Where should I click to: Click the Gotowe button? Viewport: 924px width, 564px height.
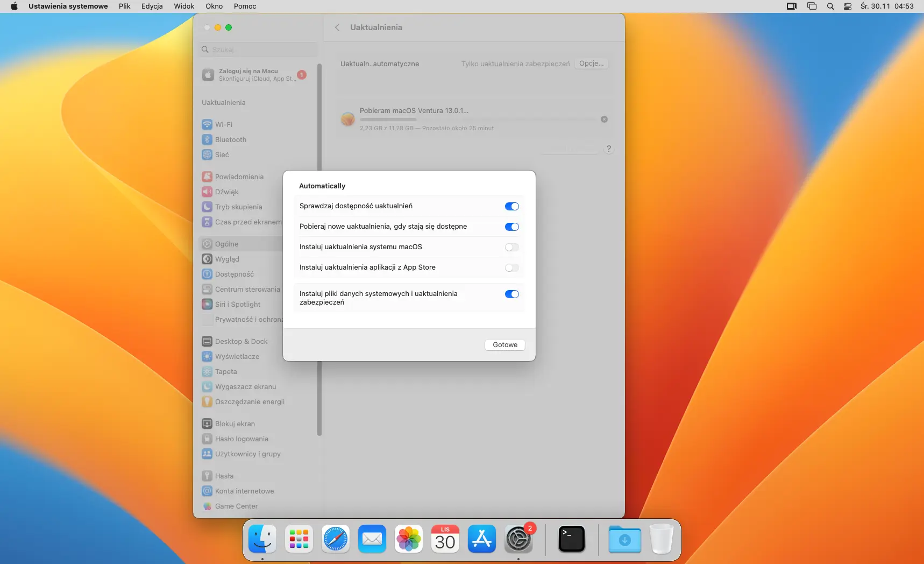point(505,345)
